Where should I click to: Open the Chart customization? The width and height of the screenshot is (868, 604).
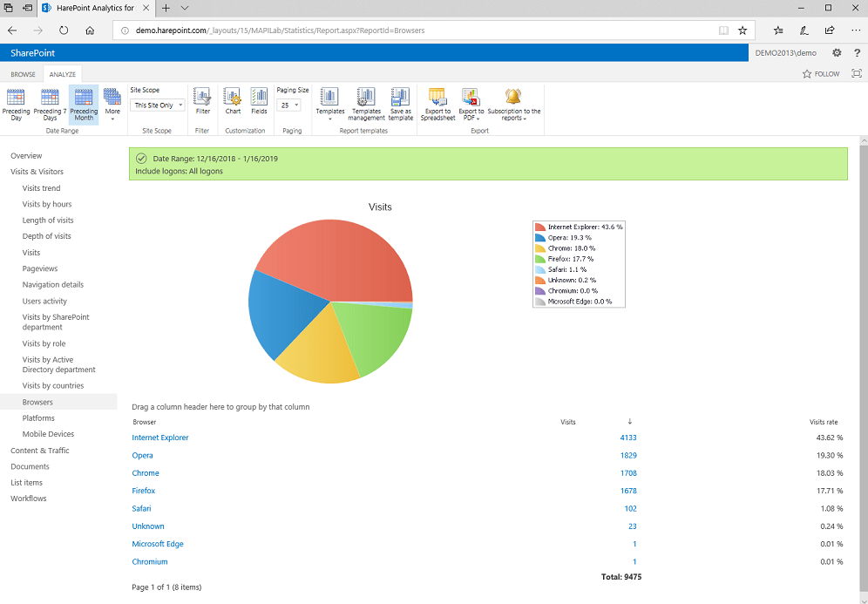pos(233,101)
